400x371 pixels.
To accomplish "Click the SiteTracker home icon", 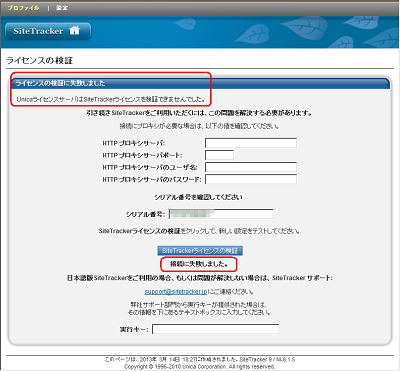I will (75, 31).
